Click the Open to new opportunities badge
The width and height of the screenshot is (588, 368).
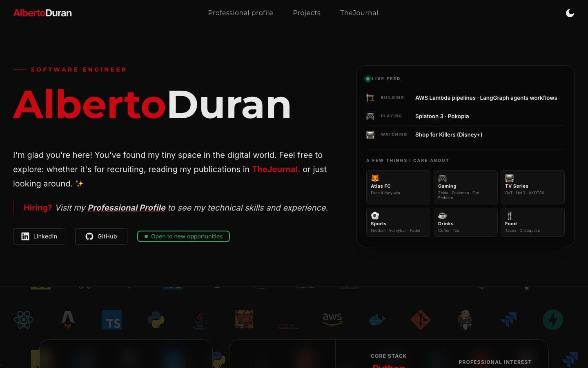(x=183, y=236)
